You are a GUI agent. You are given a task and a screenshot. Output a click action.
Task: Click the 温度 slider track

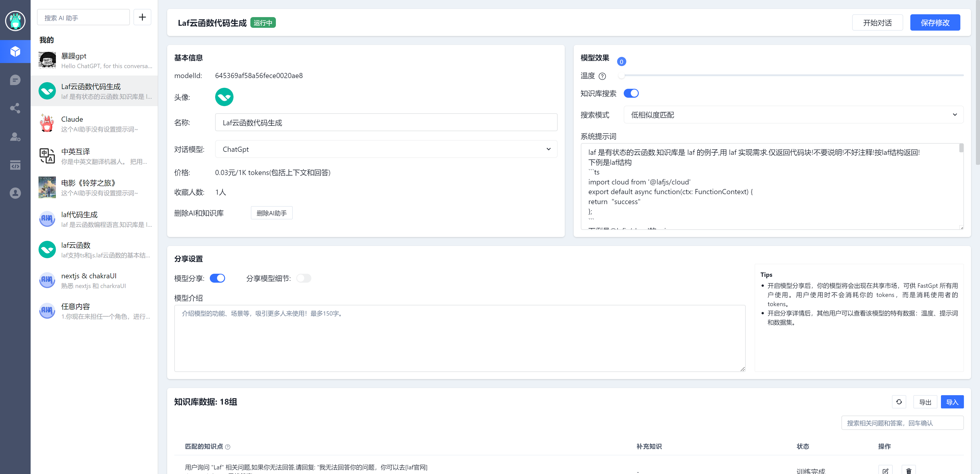tap(792, 75)
